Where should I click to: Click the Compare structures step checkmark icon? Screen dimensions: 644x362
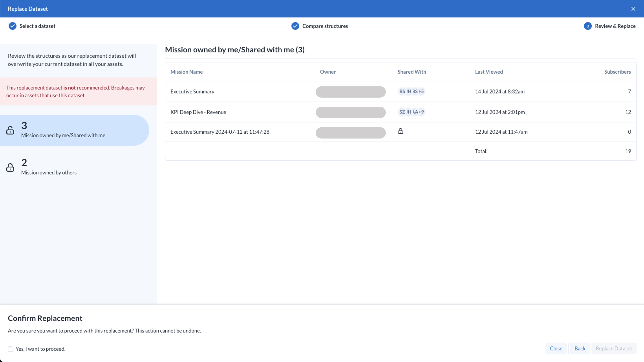pos(295,26)
